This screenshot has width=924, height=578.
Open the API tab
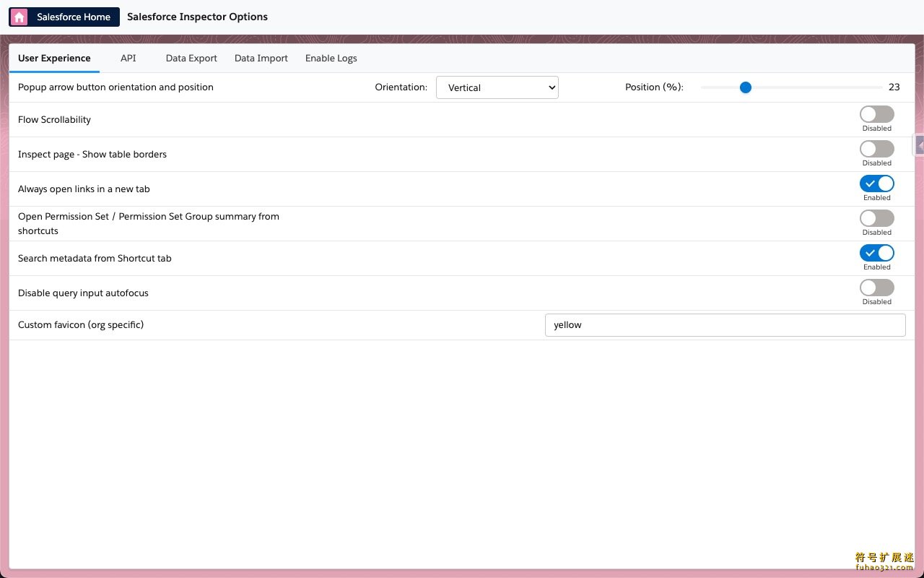click(x=128, y=59)
